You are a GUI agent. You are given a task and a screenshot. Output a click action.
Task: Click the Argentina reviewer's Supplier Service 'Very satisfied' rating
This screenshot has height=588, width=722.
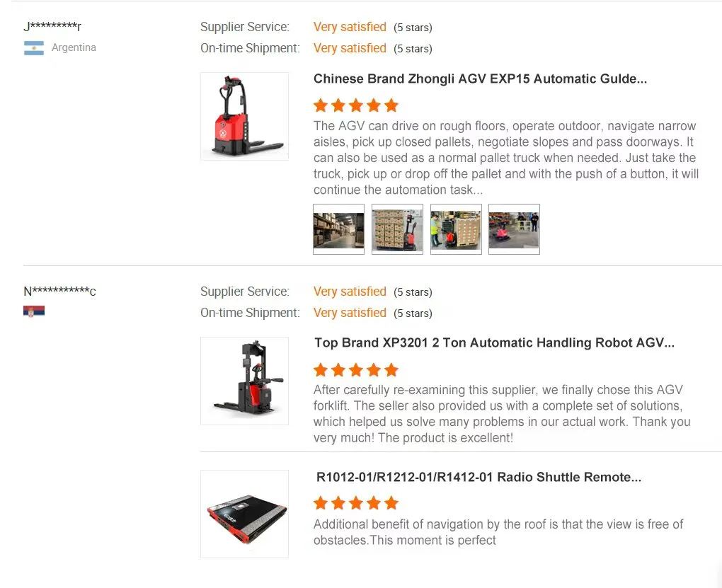coord(350,27)
